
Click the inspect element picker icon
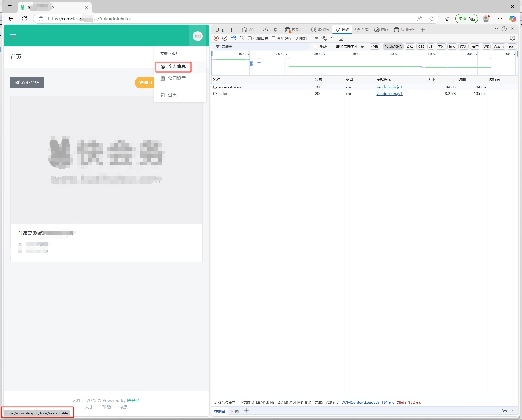[x=216, y=30]
